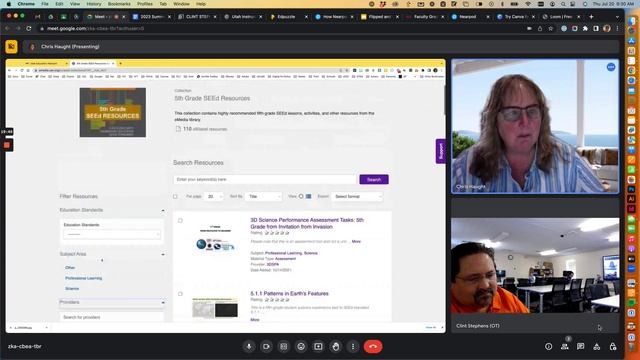Click the 5th Grade SEEd Resources thumbnail
The height and width of the screenshot is (360, 640).
[113, 112]
